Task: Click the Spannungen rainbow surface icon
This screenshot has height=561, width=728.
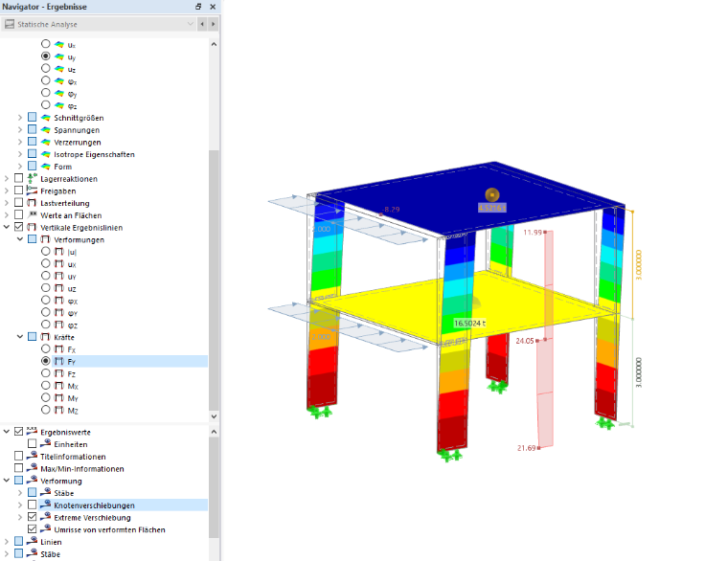Action: (46, 129)
